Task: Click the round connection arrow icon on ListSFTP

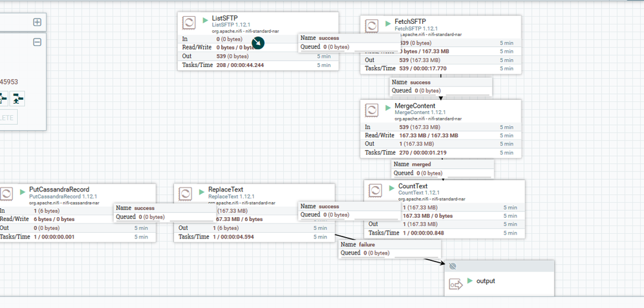Action: (258, 43)
